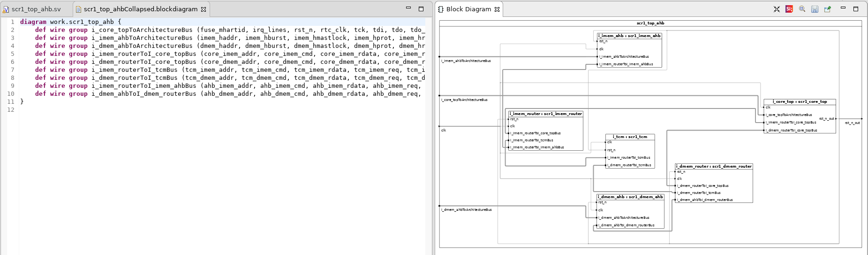Select the scr1_top_ahbCollapsed.blockdiagram editor tab
Viewport: 868px width, 255px height.
(140, 9)
